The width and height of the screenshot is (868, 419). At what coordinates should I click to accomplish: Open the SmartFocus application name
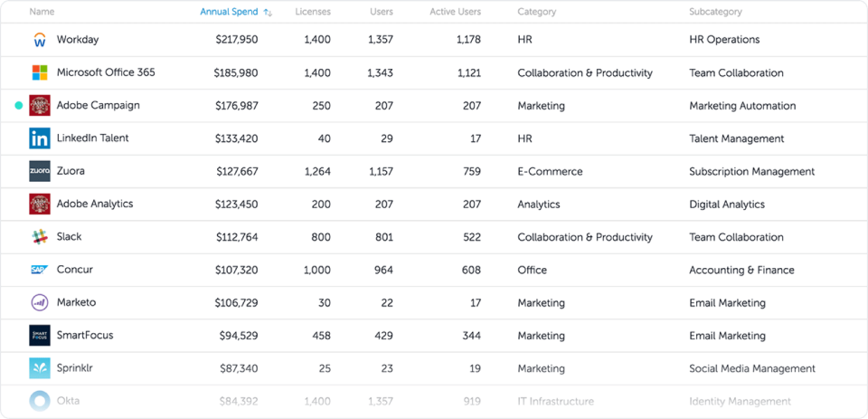point(85,335)
